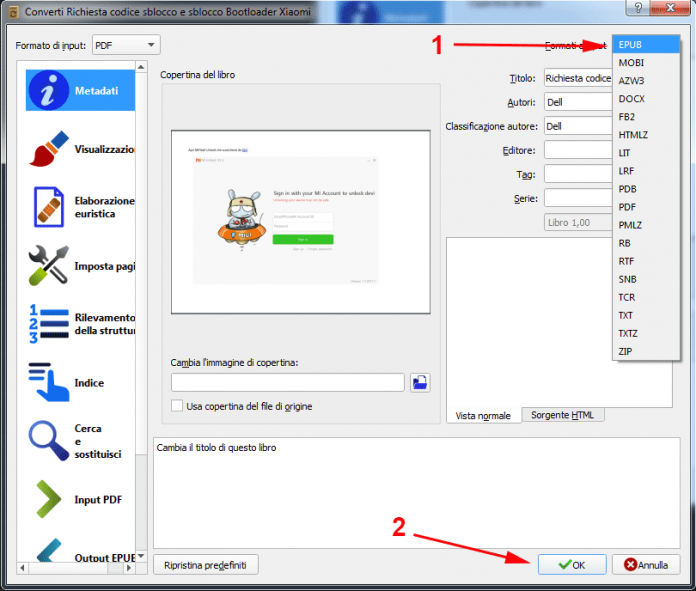Edit Classificazione autore field

tap(578, 126)
